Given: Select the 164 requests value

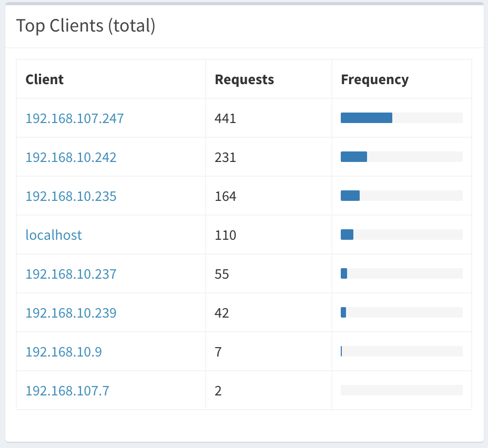Looking at the screenshot, I should tap(225, 196).
